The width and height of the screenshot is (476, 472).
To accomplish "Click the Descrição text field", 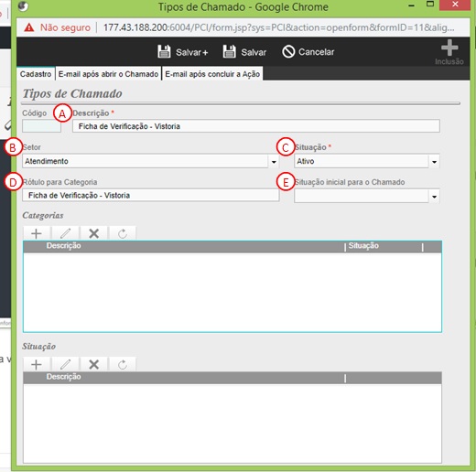I will 256,126.
